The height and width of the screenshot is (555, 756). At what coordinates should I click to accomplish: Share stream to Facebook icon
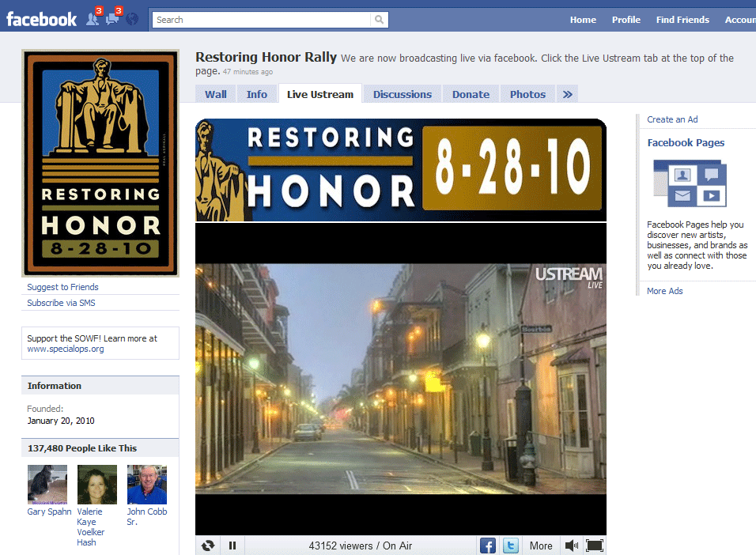tap(487, 546)
